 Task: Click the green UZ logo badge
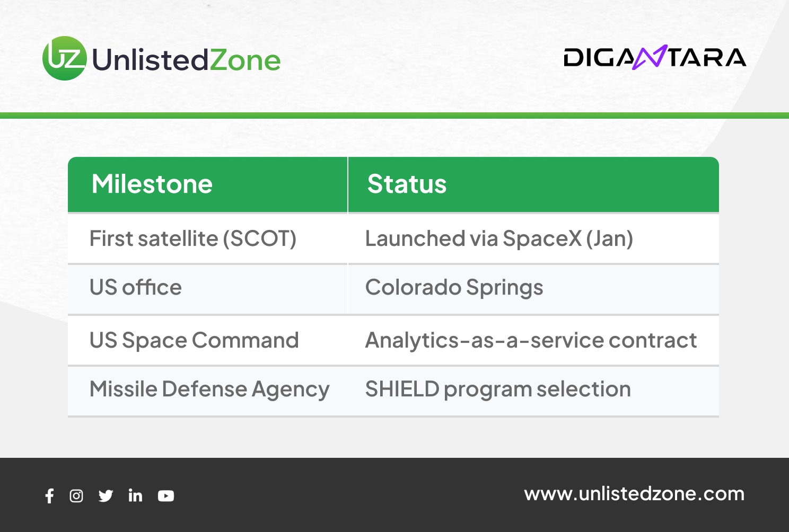(64, 58)
